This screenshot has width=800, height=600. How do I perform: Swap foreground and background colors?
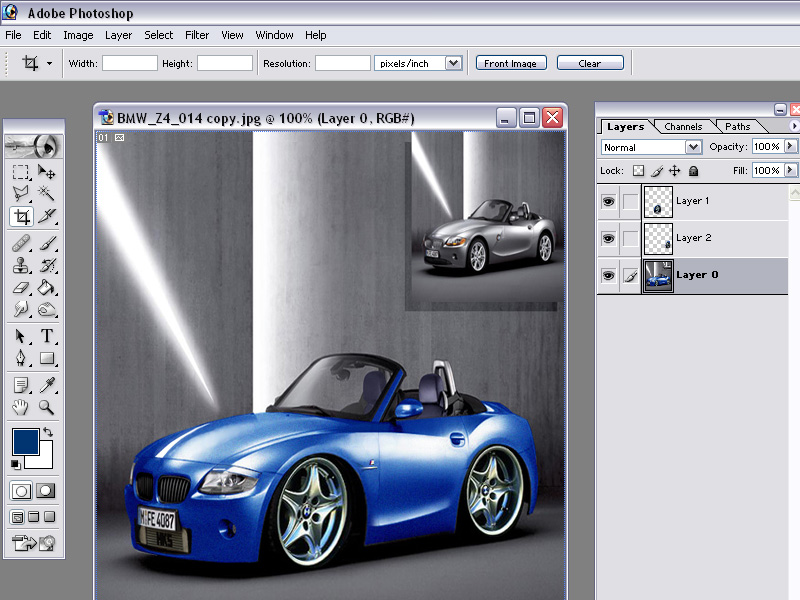48,432
